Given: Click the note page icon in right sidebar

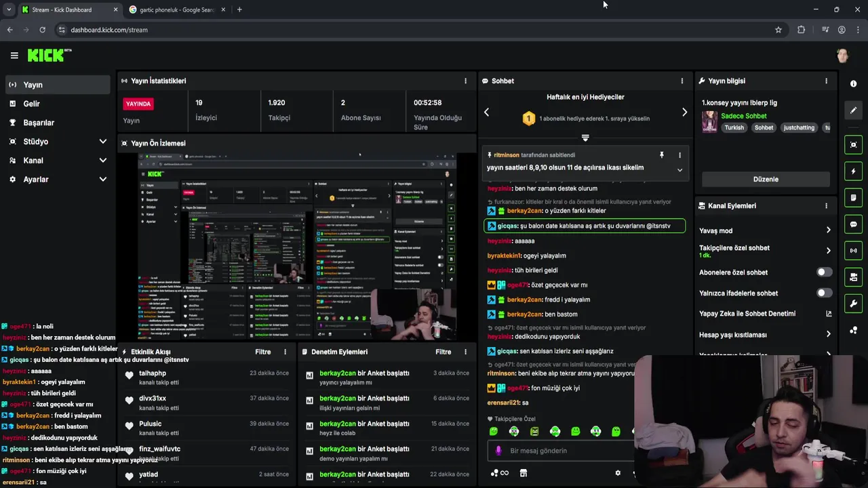Looking at the screenshot, I should pyautogui.click(x=853, y=198).
